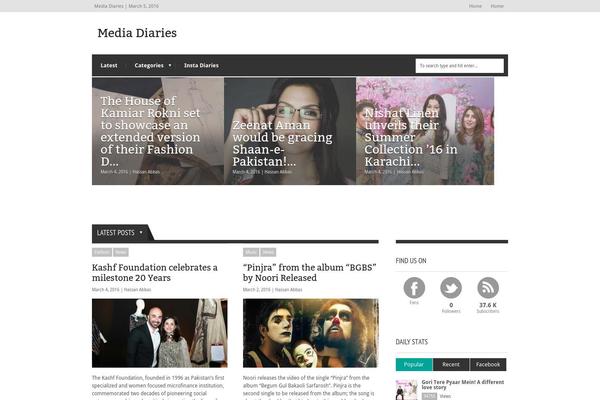Click the Pinjra clown-faces post photo
Screen dimensions: 600x400
[311, 333]
